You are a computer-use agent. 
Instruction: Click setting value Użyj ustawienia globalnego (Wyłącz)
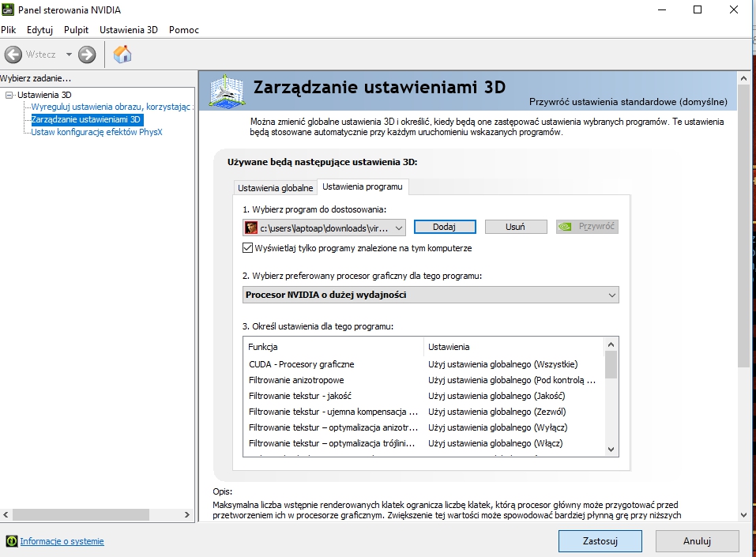point(498,427)
